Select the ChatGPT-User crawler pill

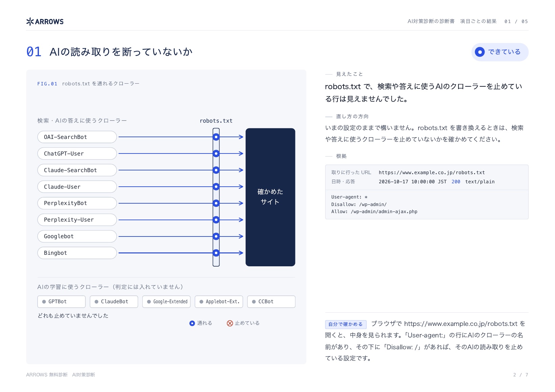pos(77,153)
